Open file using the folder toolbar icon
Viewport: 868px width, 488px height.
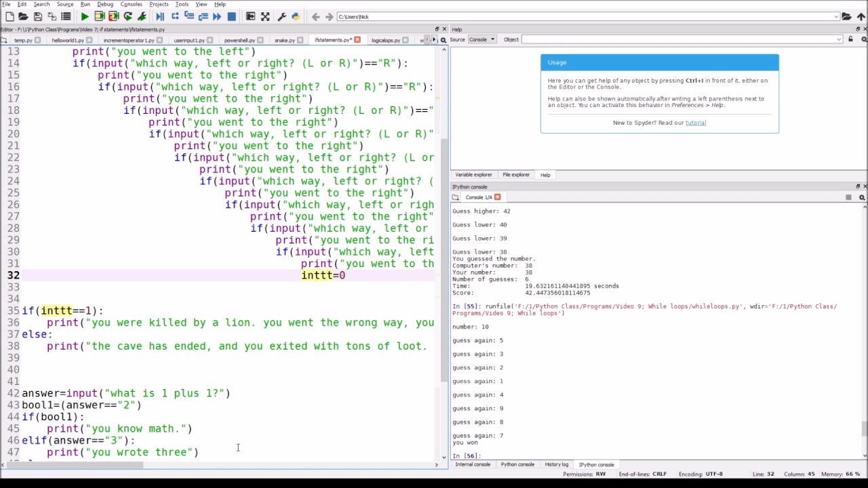(23, 16)
